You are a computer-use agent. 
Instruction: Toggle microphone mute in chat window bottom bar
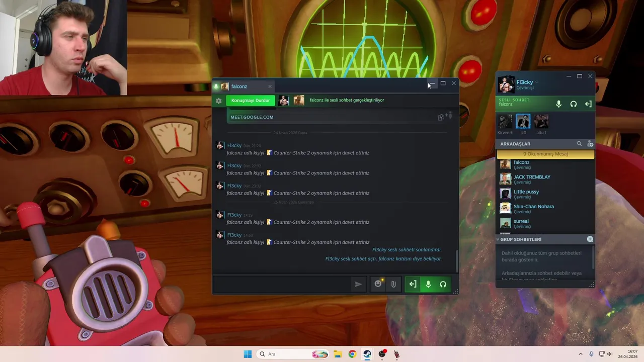(428, 284)
